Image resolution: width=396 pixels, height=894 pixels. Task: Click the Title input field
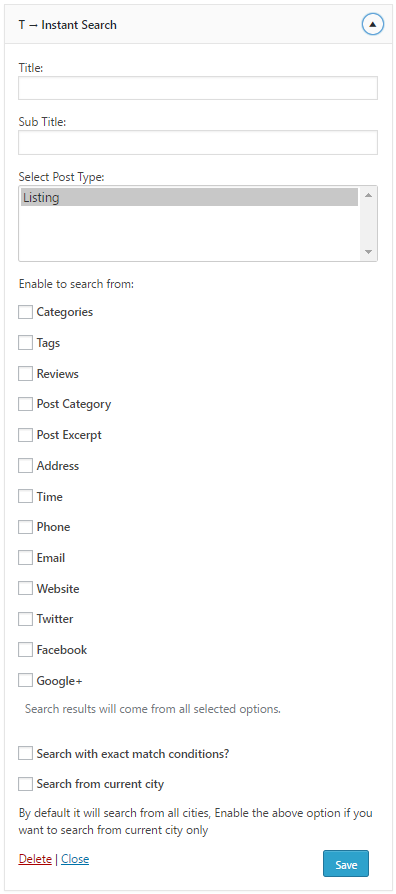pos(198,88)
